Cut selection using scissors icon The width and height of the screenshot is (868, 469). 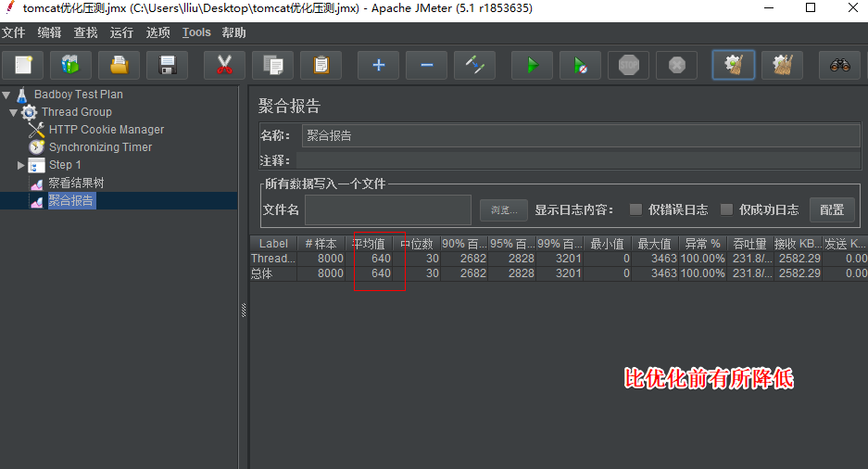click(224, 65)
